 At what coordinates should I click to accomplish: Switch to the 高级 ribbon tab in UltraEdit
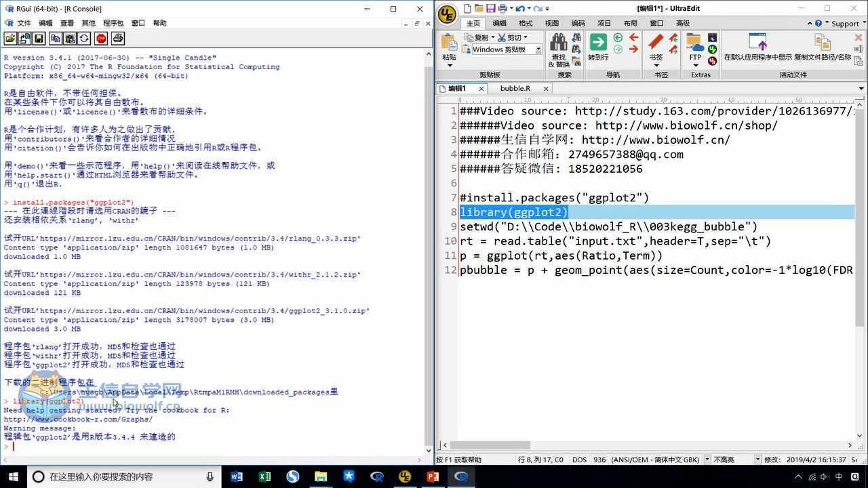pos(683,23)
